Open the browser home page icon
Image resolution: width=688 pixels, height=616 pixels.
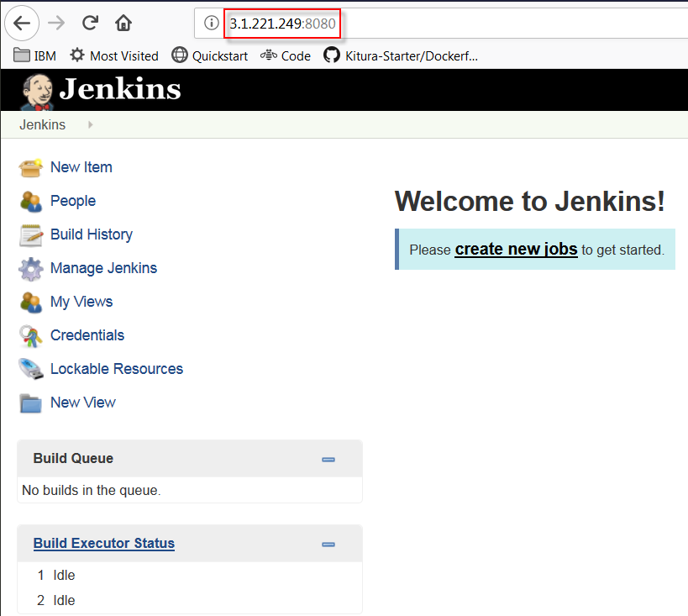click(123, 23)
